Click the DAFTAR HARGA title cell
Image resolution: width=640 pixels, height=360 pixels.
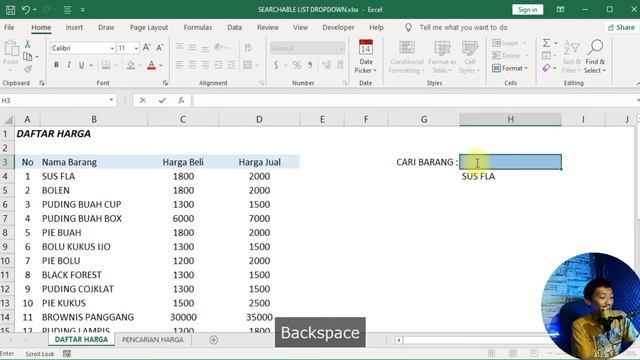[x=53, y=134]
